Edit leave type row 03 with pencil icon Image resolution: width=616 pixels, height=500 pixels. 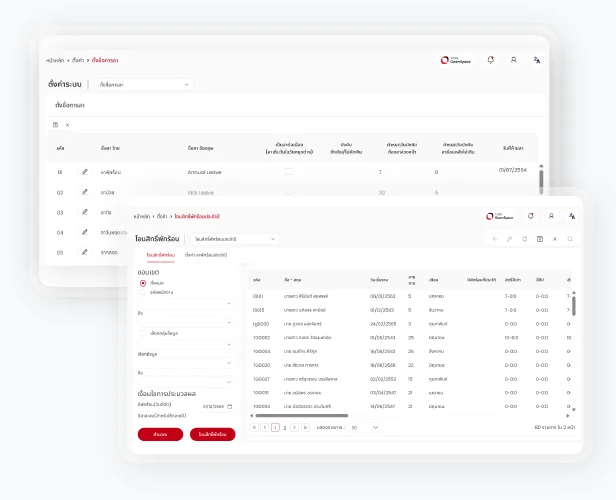click(84, 212)
